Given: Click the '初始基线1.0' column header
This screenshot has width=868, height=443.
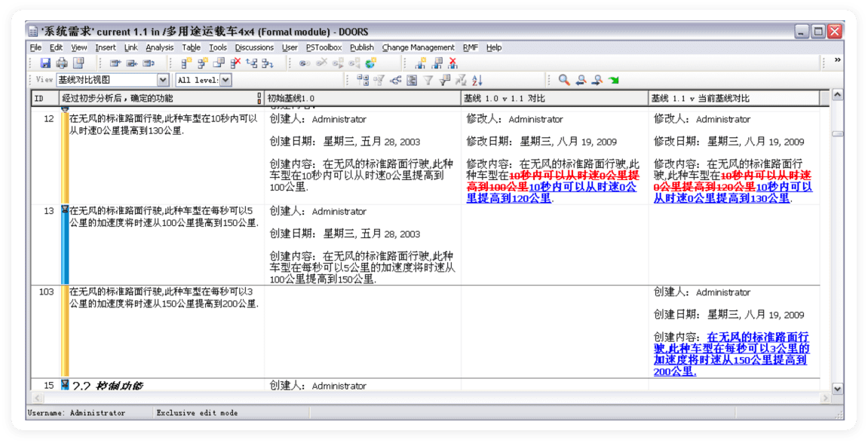Looking at the screenshot, I should point(362,99).
